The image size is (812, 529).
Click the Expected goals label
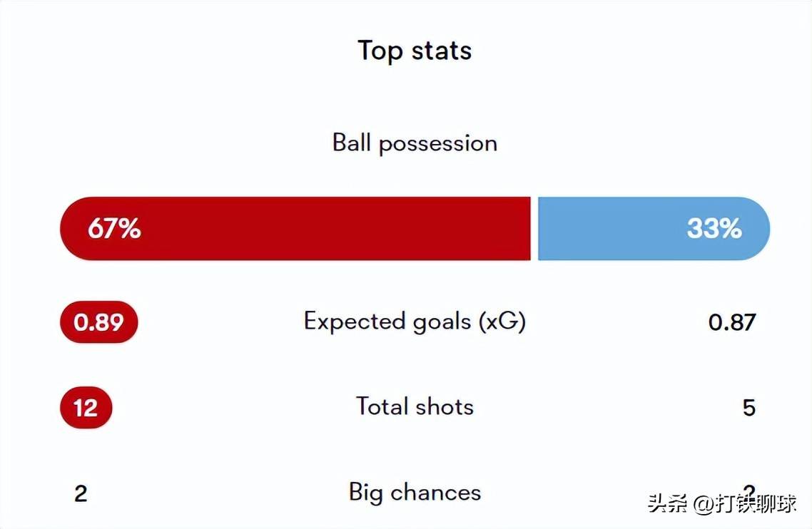[389, 322]
